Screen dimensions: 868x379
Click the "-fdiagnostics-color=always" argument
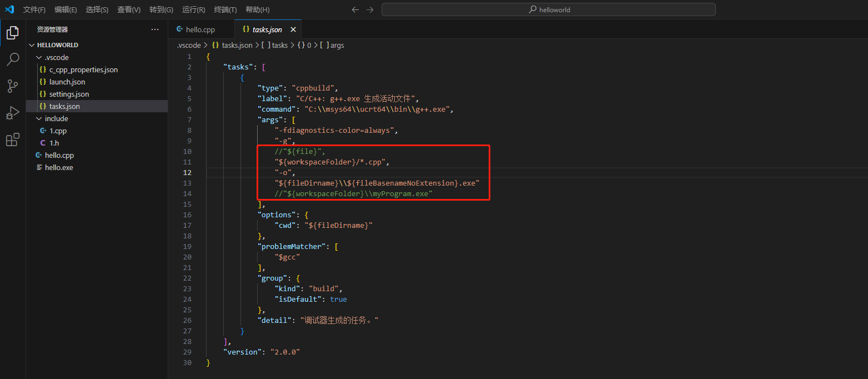pos(334,130)
